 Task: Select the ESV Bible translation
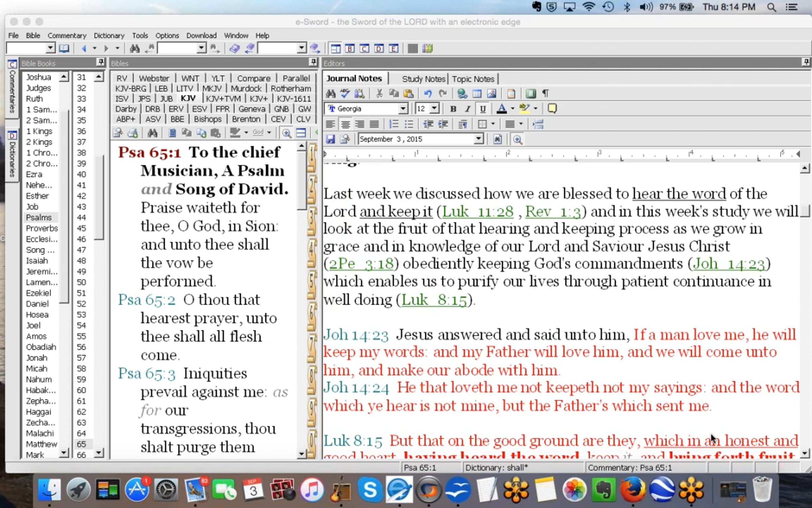point(199,109)
